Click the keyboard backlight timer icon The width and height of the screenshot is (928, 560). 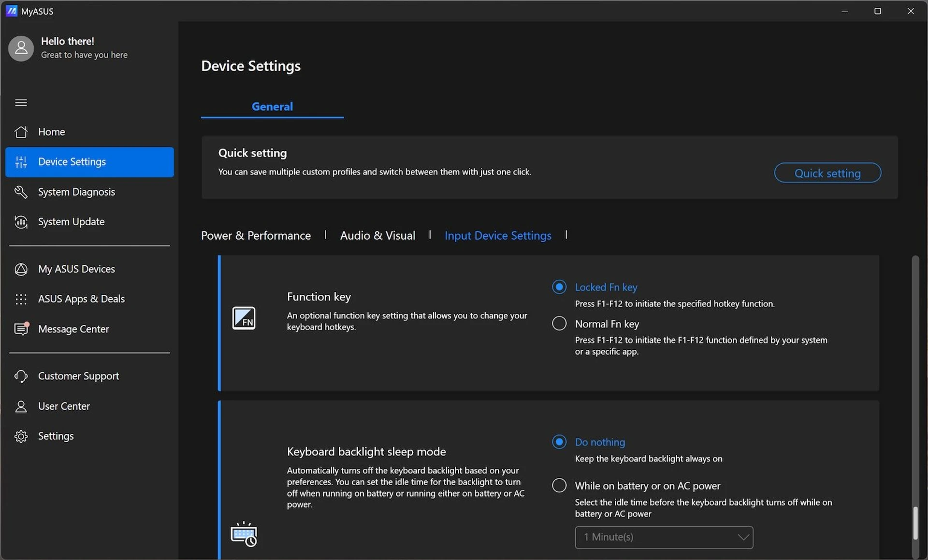click(244, 534)
